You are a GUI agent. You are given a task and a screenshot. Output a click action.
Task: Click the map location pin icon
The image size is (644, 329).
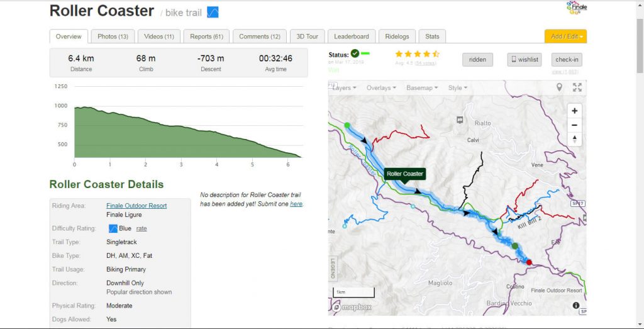559,87
